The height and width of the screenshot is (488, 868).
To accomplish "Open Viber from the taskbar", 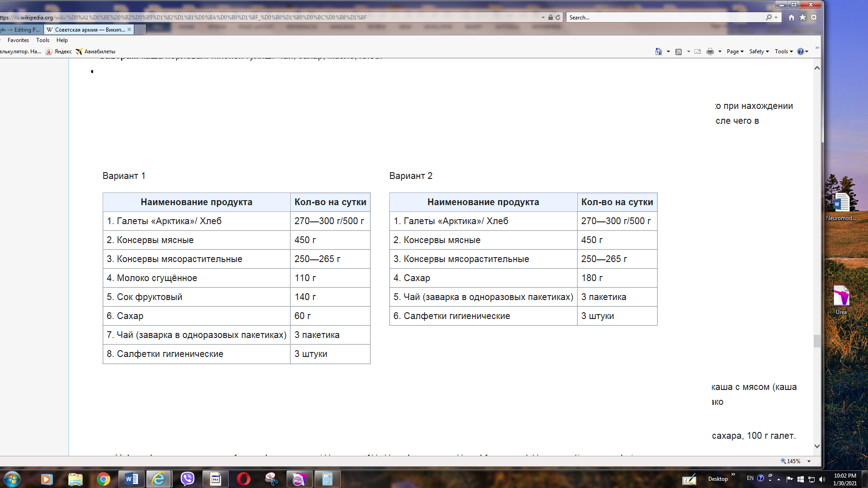I will [187, 479].
